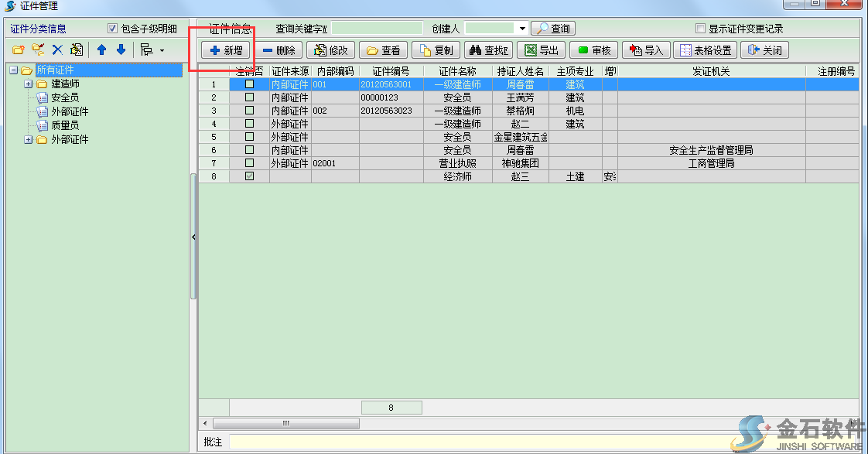Click the horizontal scrollbar thumb below table
The height and width of the screenshot is (454, 868).
point(285,424)
